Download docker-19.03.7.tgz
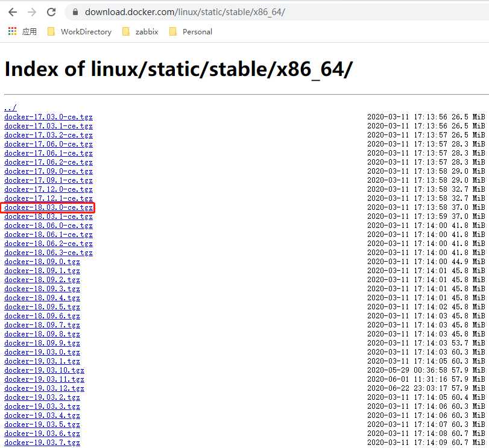This screenshot has width=489, height=448. 42,443
